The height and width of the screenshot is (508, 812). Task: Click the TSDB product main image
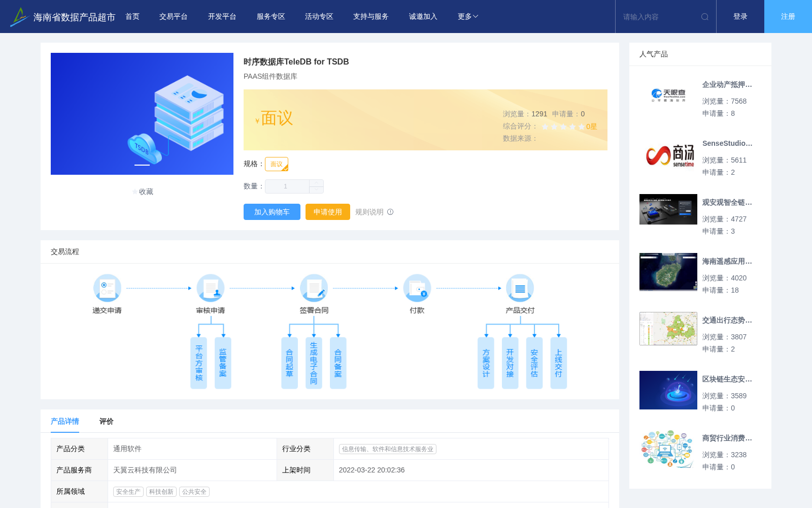(x=142, y=114)
